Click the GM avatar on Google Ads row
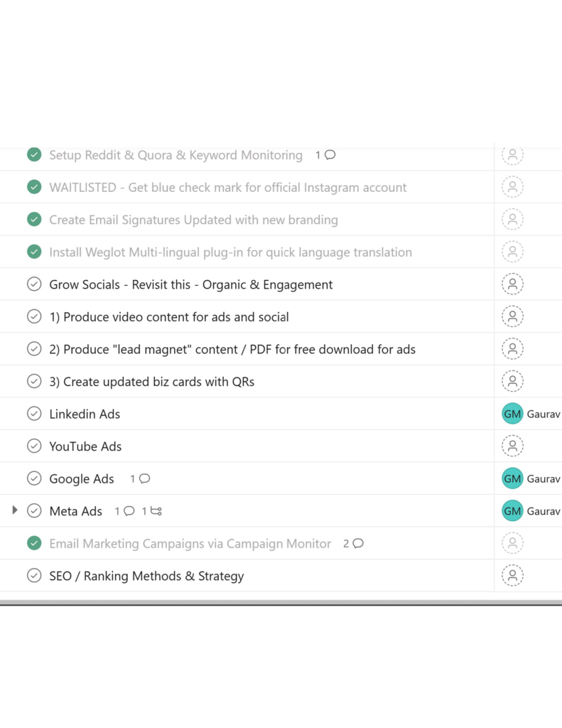This screenshot has width=562, height=728. pos(512,478)
